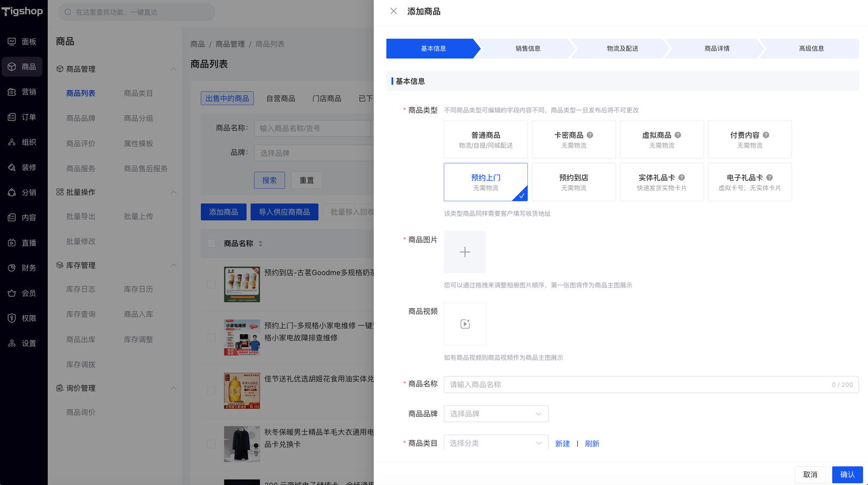Click the 确认 button
The width and height of the screenshot is (868, 485).
(847, 475)
